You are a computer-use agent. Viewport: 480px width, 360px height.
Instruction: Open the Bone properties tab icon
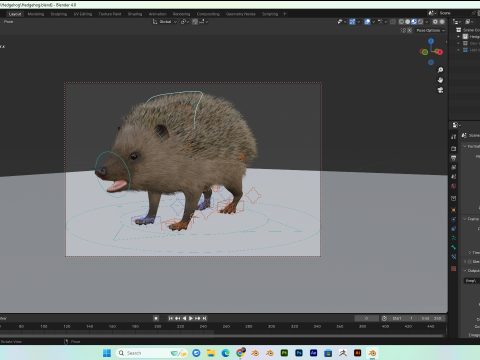(x=454, y=247)
